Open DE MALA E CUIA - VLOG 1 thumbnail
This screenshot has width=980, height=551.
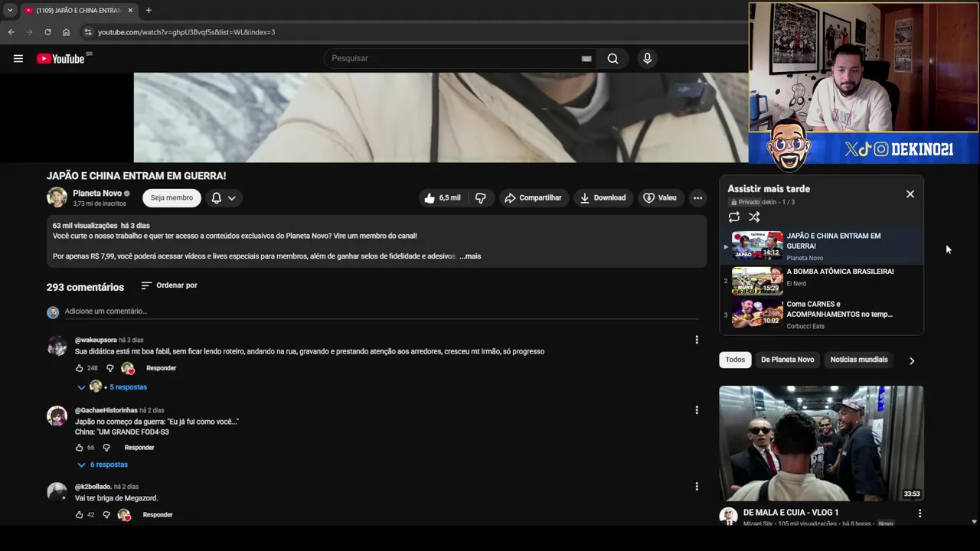pyautogui.click(x=821, y=443)
